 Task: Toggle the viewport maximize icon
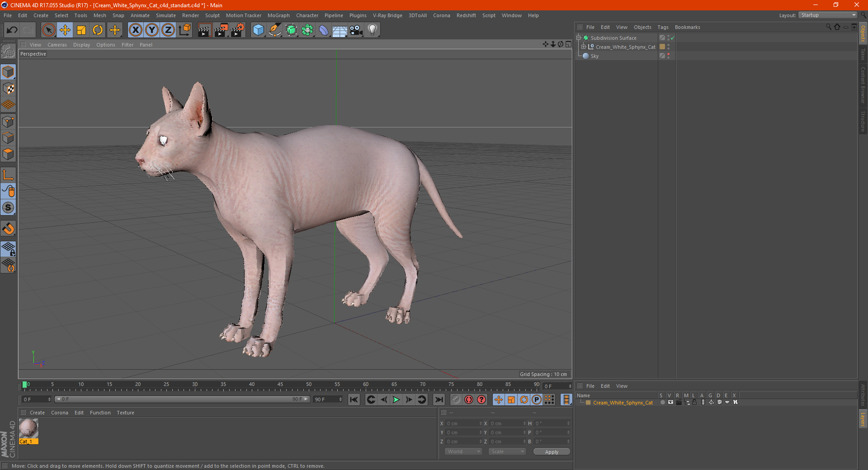point(568,44)
